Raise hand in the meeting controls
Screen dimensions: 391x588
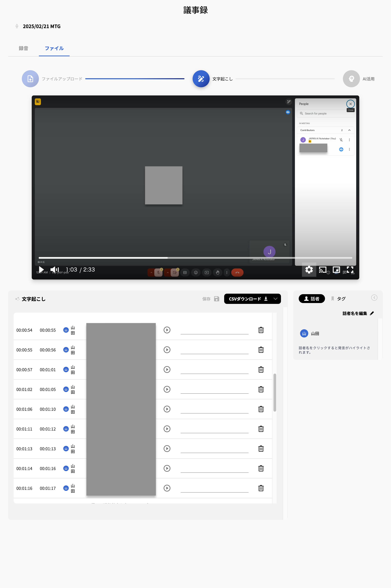point(218,272)
